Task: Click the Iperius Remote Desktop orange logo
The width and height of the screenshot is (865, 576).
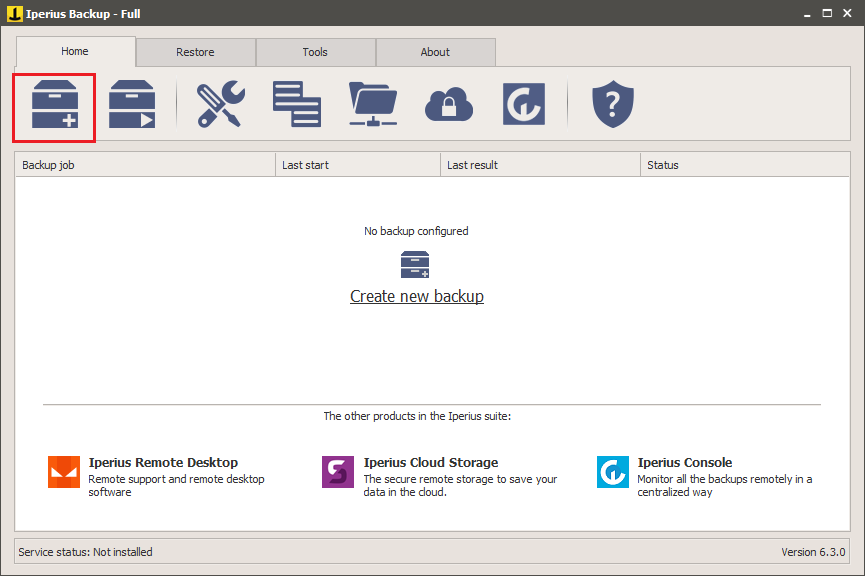Action: [64, 472]
